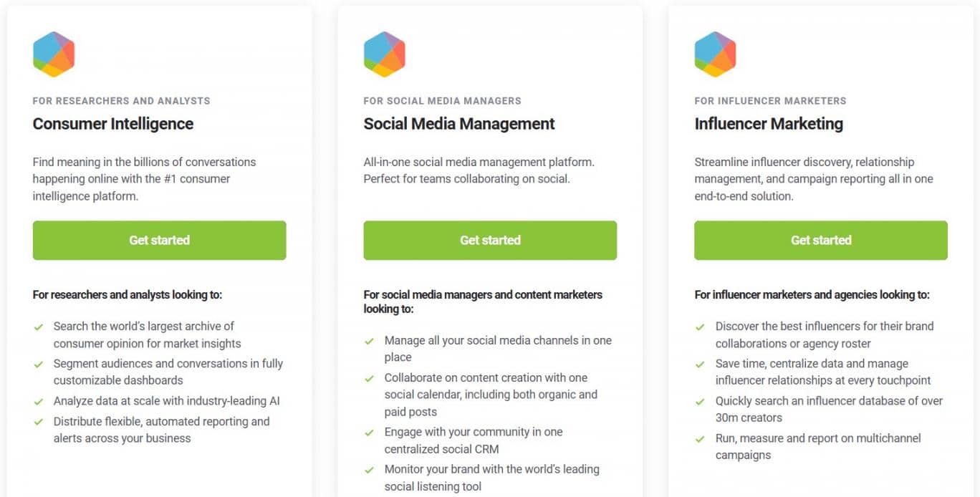Click 'For Influencer Marketers' label
980x497 pixels.
coord(770,101)
